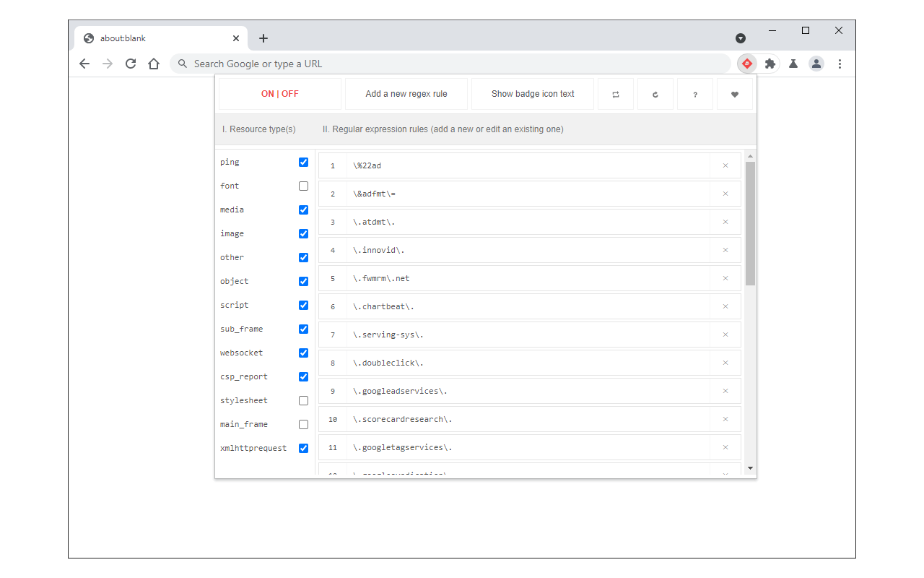
Task: Edit the \.chartbeat\. rule field
Action: 528,306
